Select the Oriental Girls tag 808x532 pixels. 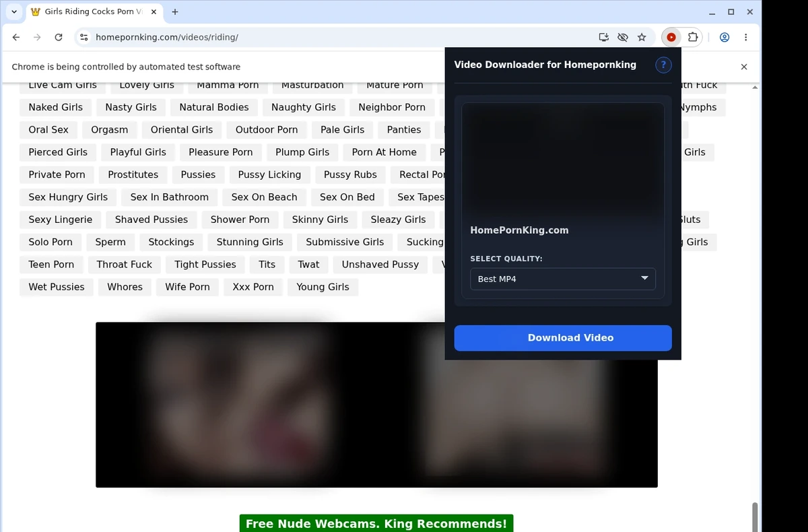pos(182,130)
